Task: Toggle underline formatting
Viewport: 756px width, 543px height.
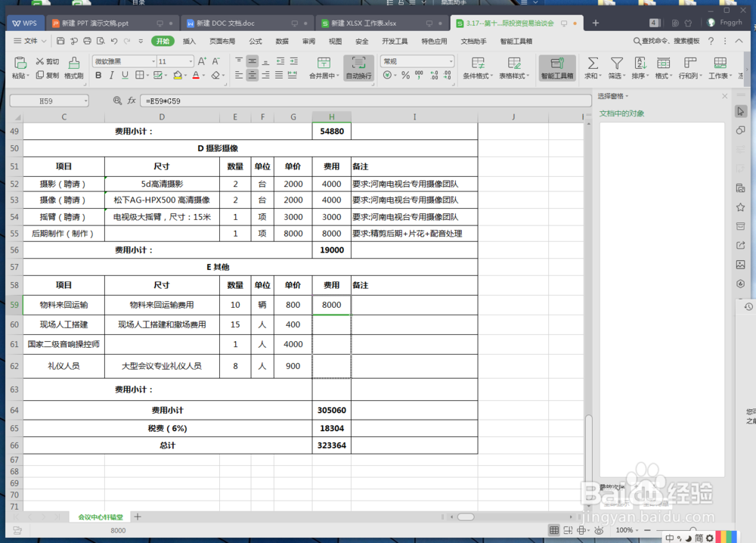Action: [x=124, y=76]
